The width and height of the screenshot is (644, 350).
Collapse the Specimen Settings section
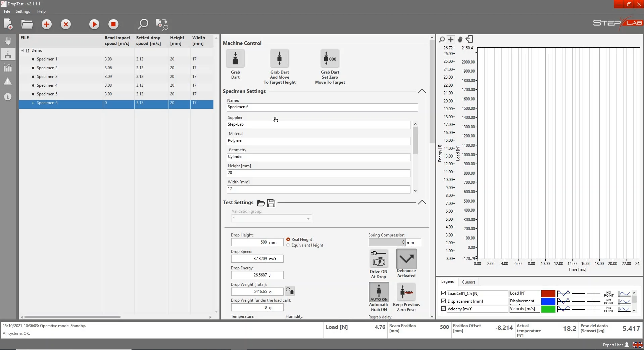422,91
